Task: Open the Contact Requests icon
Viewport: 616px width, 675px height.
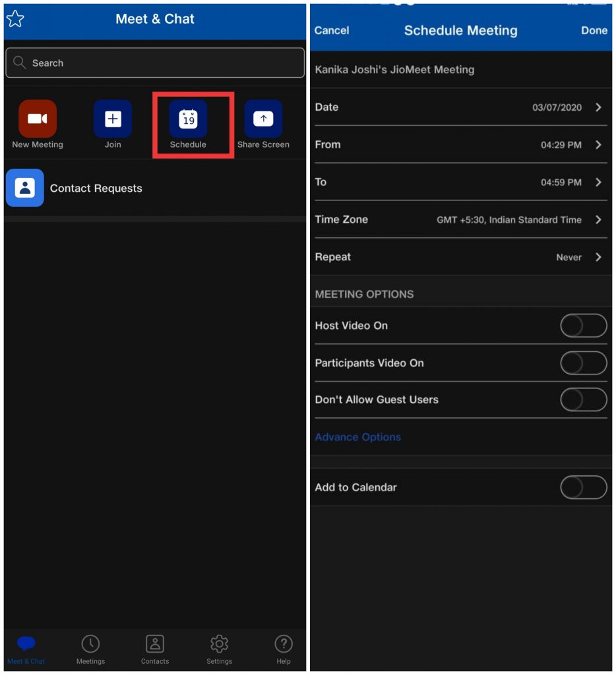Action: [25, 188]
